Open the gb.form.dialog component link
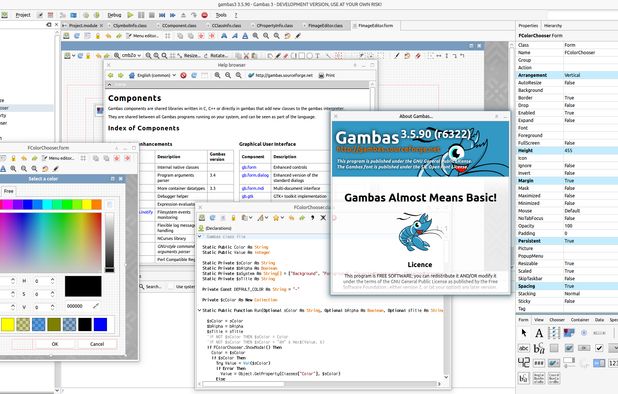 [x=255, y=175]
